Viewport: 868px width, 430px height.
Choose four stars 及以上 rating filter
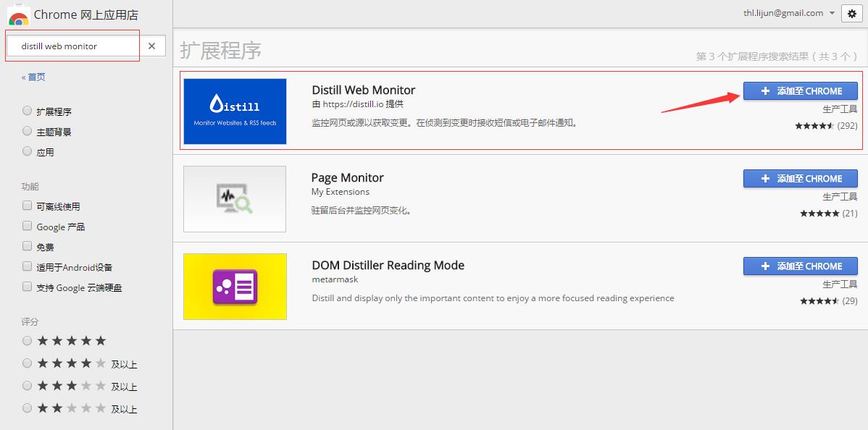[x=27, y=363]
